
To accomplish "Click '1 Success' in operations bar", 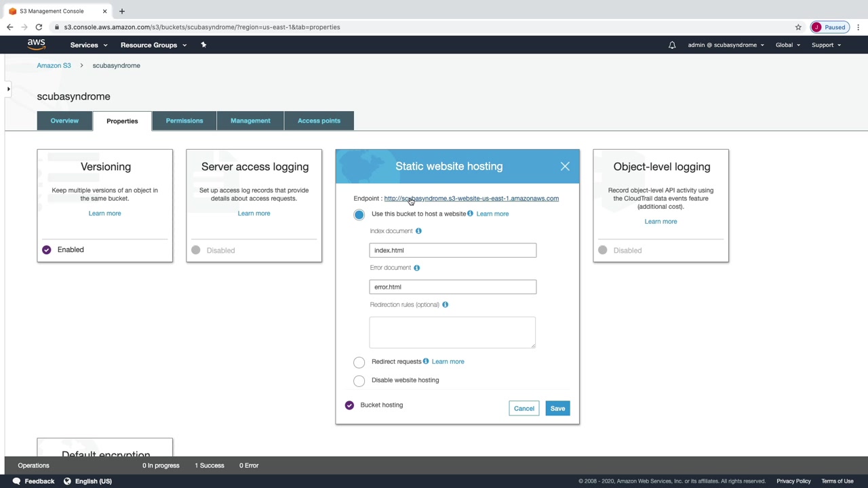I will 210,466.
